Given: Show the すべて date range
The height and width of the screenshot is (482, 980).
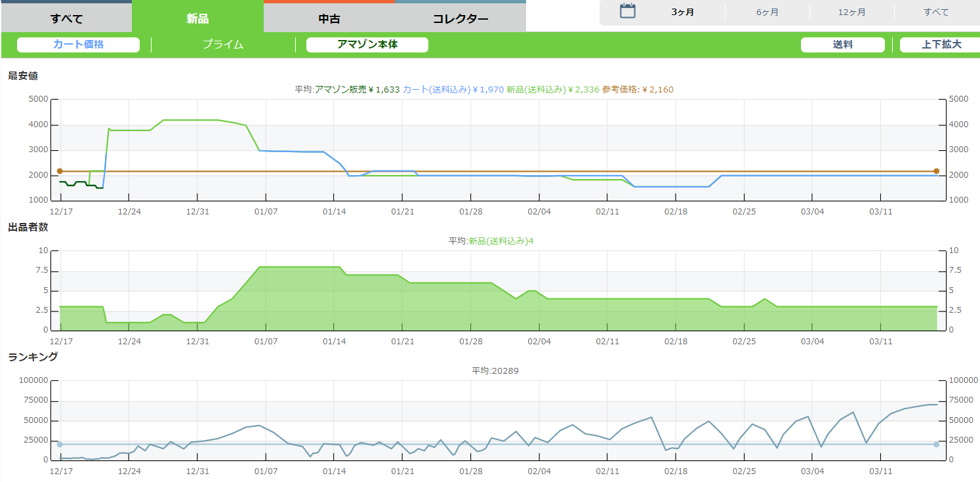Looking at the screenshot, I should 936,12.
